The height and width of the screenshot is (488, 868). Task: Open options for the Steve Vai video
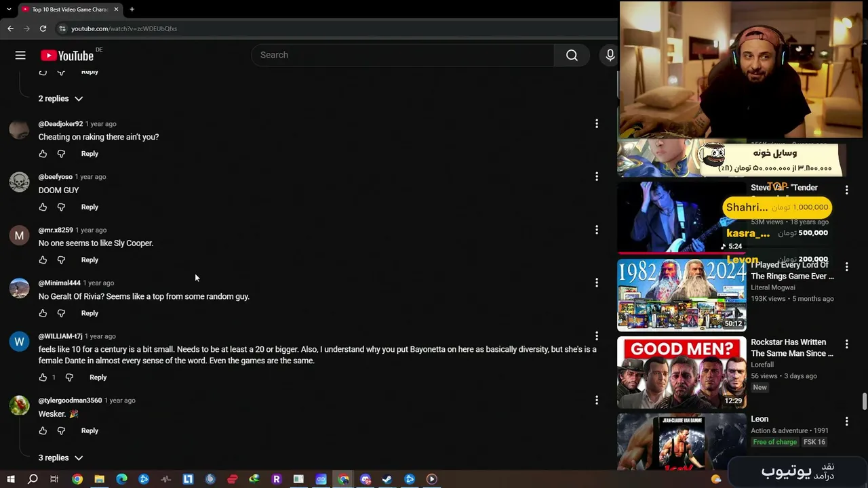tap(846, 190)
